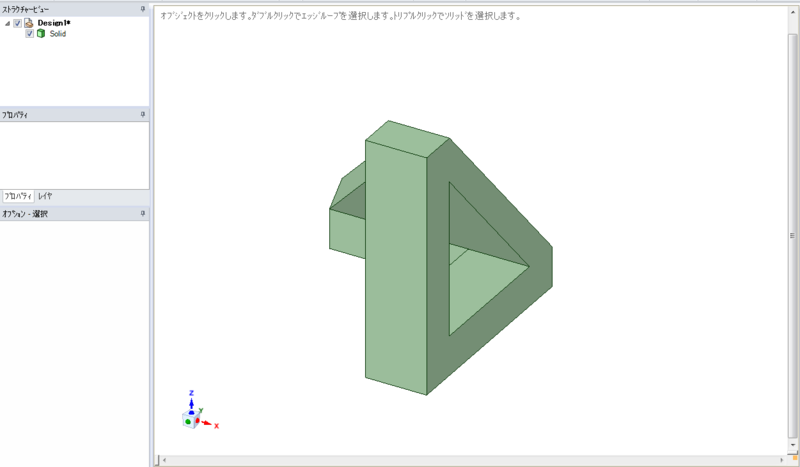
Task: Uncheck the Solid visibility checkbox
Action: click(x=30, y=34)
